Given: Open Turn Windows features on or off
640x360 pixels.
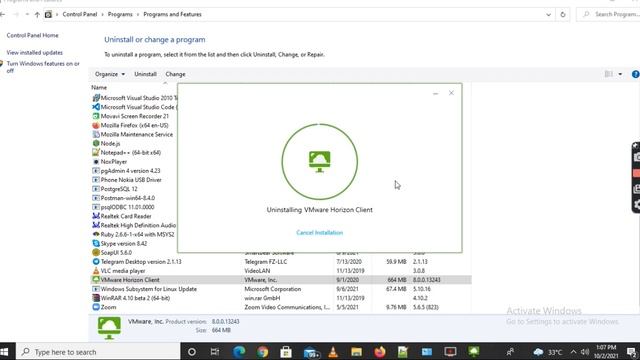Looking at the screenshot, I should pyautogui.click(x=42, y=67).
